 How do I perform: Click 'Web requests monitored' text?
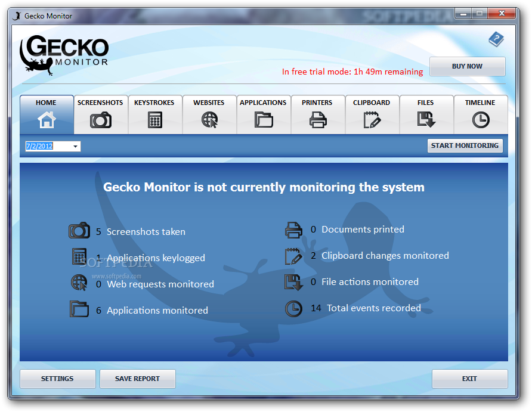pos(160,284)
